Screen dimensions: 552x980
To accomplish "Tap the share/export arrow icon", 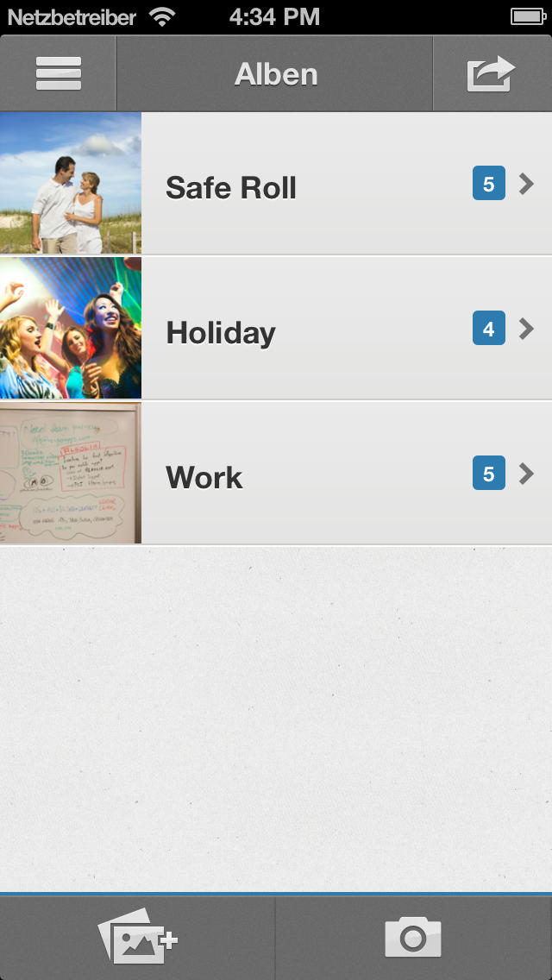I will 492,73.
